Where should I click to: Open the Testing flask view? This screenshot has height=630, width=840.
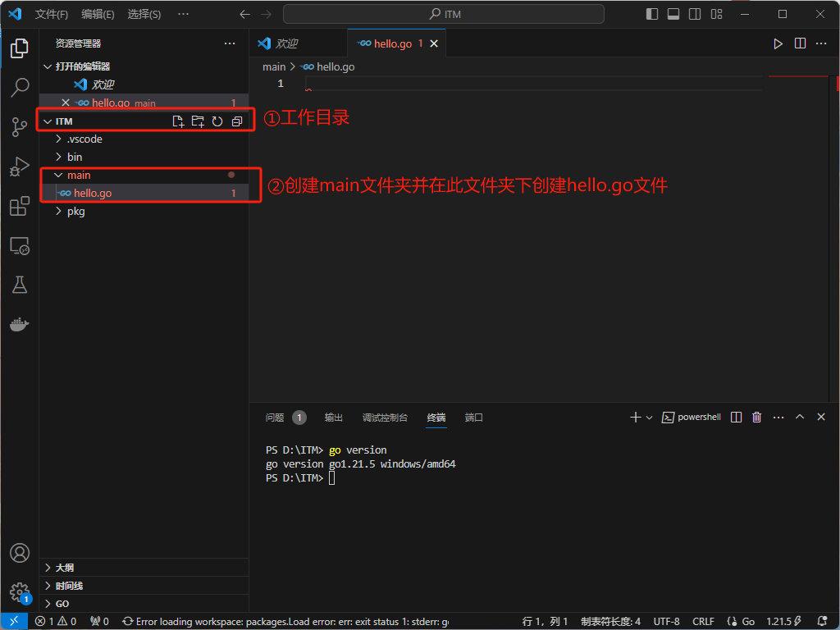[20, 285]
